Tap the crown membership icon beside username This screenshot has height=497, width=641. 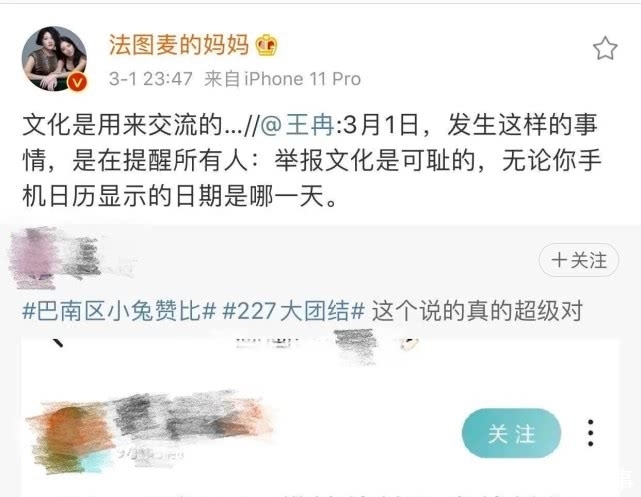click(x=267, y=45)
